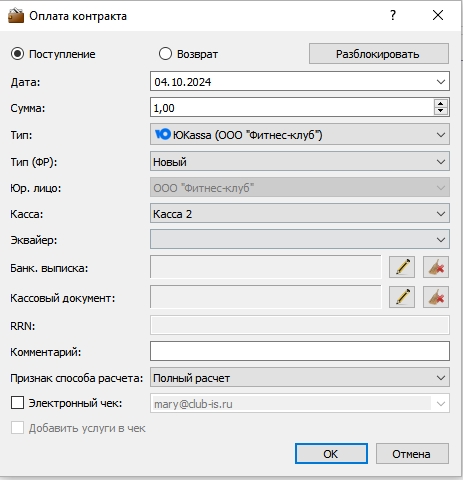Edit the cash document with pencil icon
Image resolution: width=463 pixels, height=480 pixels.
pyautogui.click(x=402, y=297)
